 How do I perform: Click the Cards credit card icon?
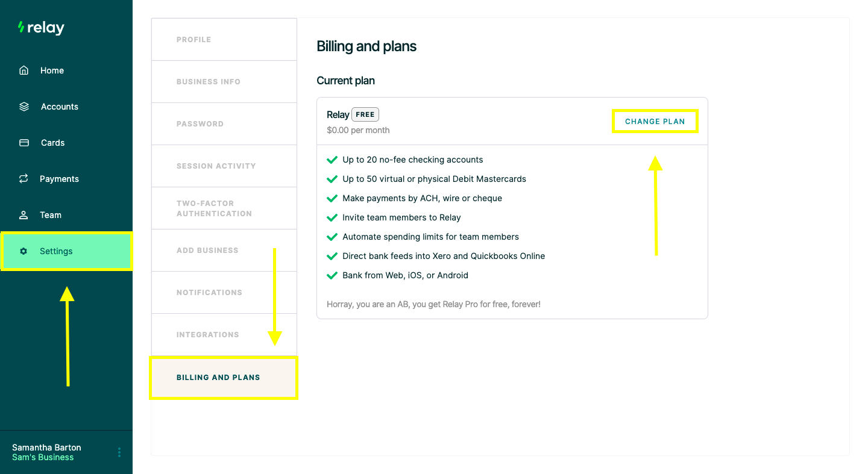click(24, 143)
